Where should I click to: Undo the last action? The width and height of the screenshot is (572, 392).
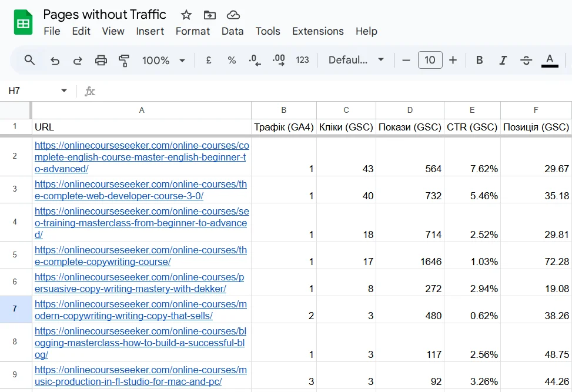pos(55,60)
